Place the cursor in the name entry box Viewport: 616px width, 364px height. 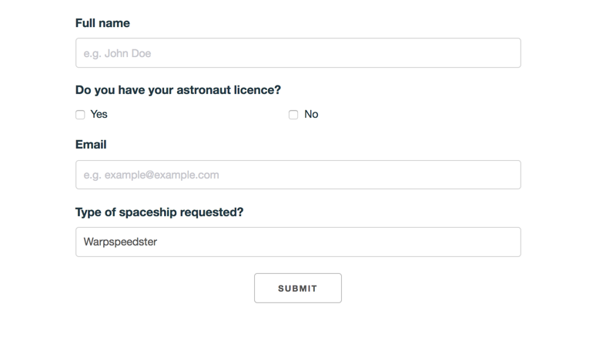coord(298,53)
